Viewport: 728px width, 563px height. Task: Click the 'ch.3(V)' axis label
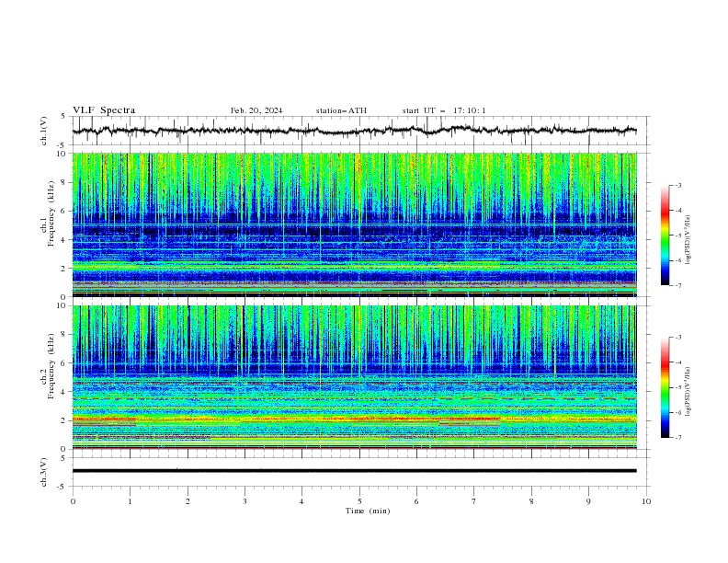point(44,472)
